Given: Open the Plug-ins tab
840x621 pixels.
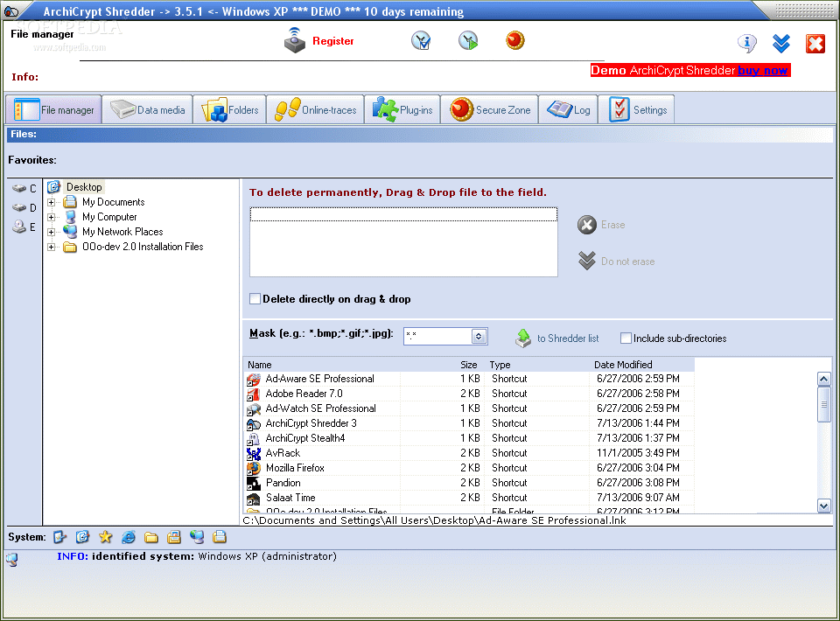Looking at the screenshot, I should [402, 109].
